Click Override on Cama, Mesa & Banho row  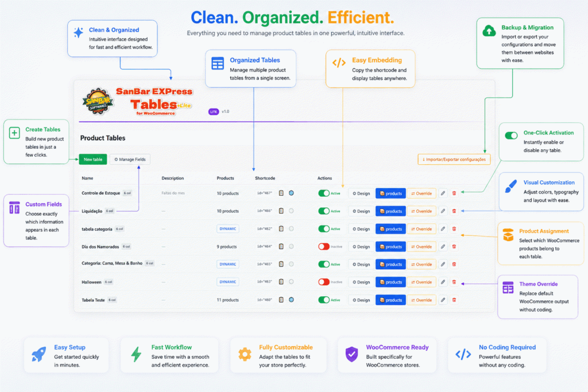(x=422, y=264)
